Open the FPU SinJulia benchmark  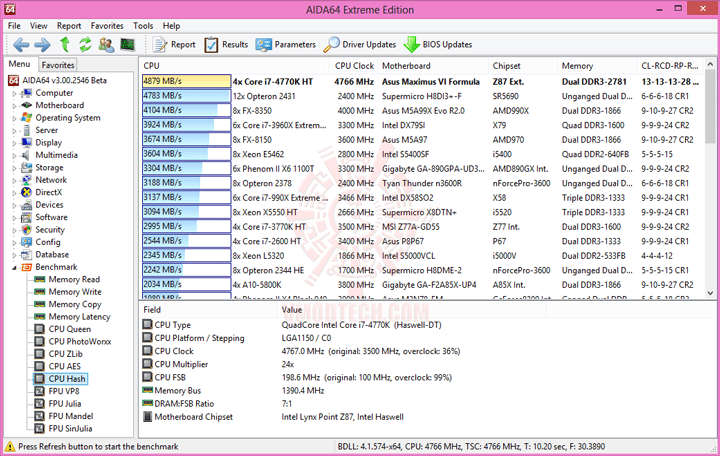(x=70, y=428)
